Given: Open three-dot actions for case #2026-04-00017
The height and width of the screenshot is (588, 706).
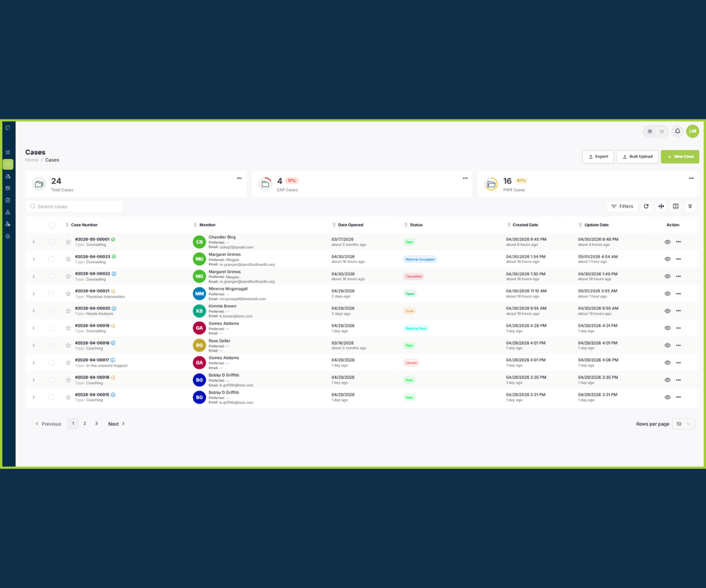Looking at the screenshot, I should click(x=678, y=363).
